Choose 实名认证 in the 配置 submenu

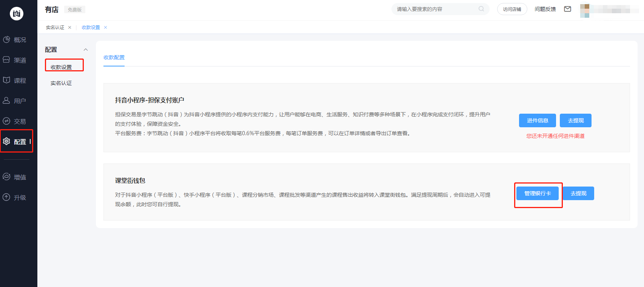coord(61,83)
